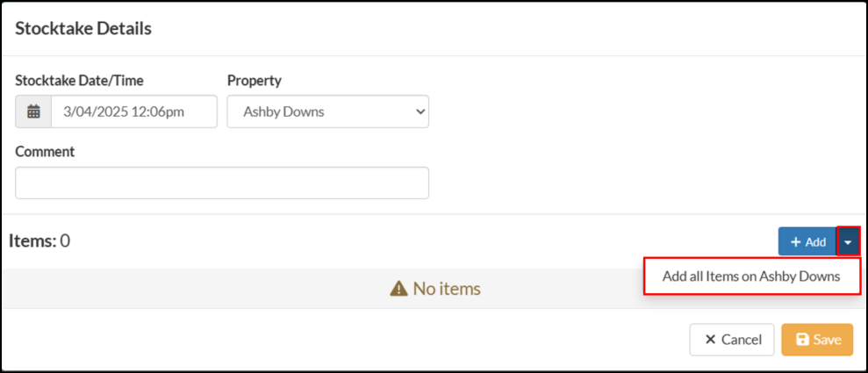This screenshot has width=868, height=373.
Task: Click the No items message text
Action: coord(446,289)
